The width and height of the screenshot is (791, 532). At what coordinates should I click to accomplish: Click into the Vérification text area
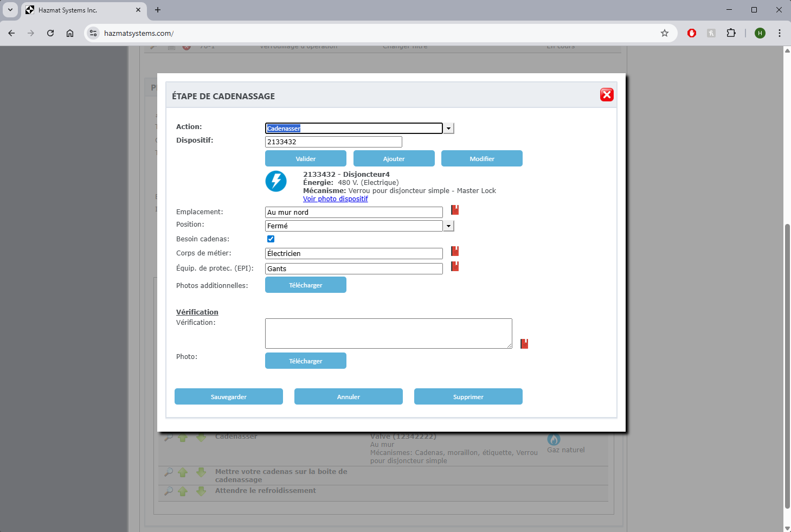(388, 333)
